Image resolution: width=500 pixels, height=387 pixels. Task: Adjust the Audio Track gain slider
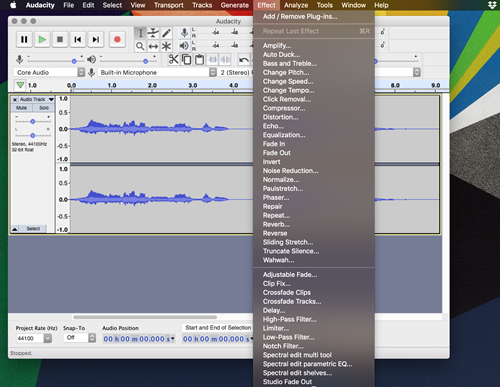(33, 121)
